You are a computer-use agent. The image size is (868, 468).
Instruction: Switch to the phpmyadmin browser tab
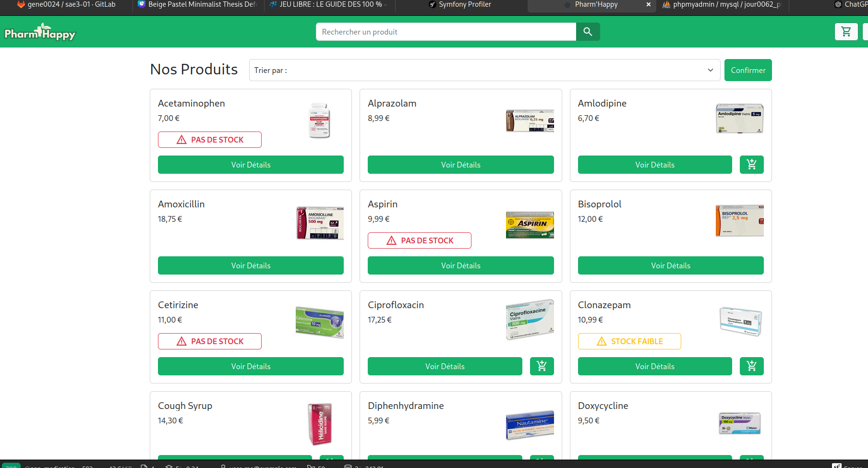pos(720,5)
